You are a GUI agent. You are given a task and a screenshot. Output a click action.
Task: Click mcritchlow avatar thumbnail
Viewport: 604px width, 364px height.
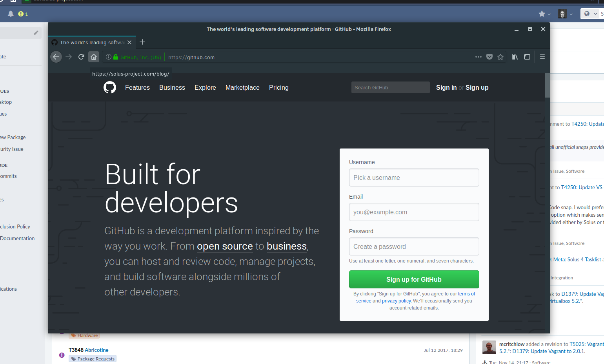[489, 347]
